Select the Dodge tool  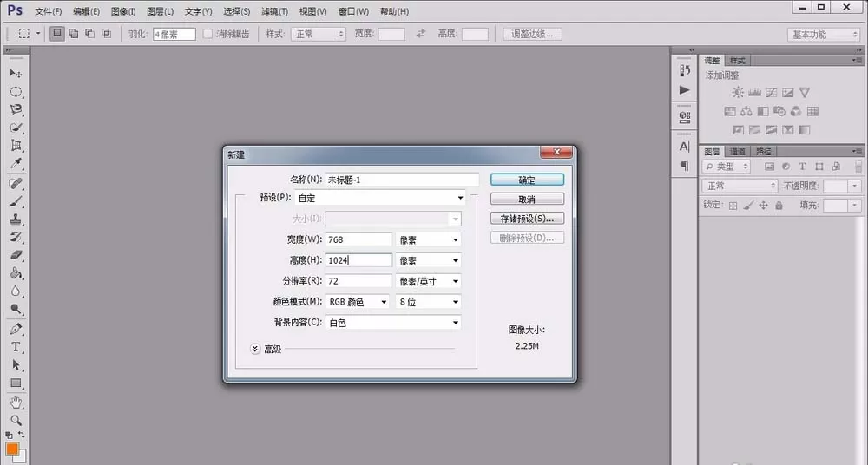coord(16,310)
